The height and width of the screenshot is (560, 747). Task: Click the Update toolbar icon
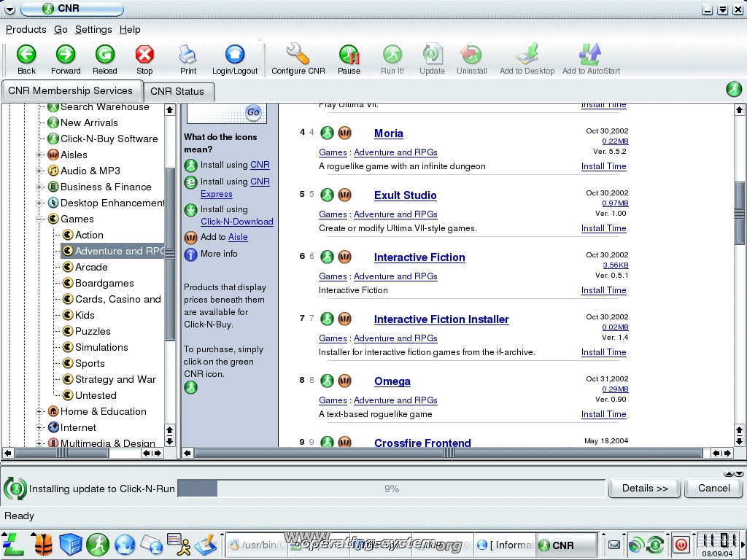(x=432, y=54)
